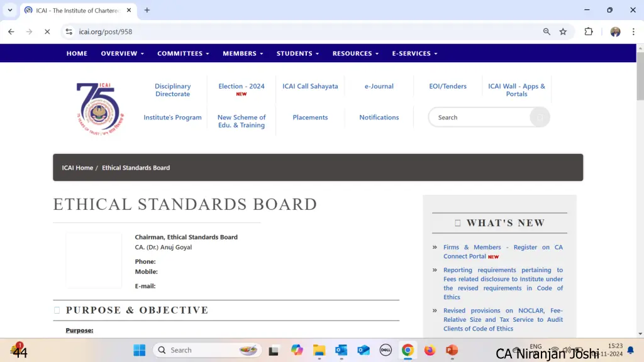Open the Outlook envelope app in the taskbar

(x=364, y=350)
